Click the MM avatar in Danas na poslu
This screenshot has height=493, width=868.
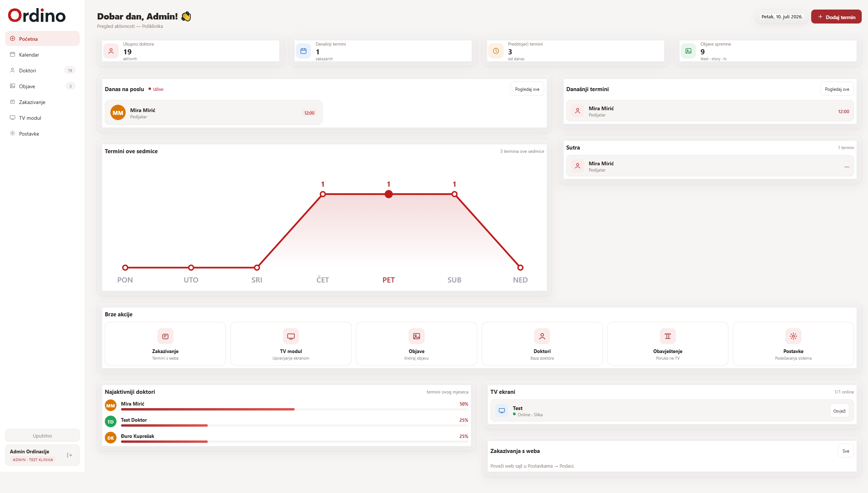(118, 113)
